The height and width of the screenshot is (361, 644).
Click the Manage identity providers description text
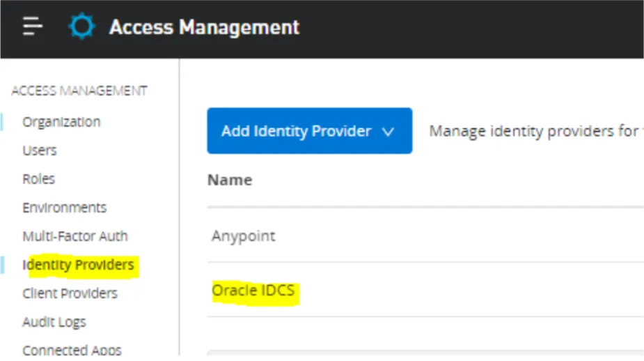click(x=536, y=131)
